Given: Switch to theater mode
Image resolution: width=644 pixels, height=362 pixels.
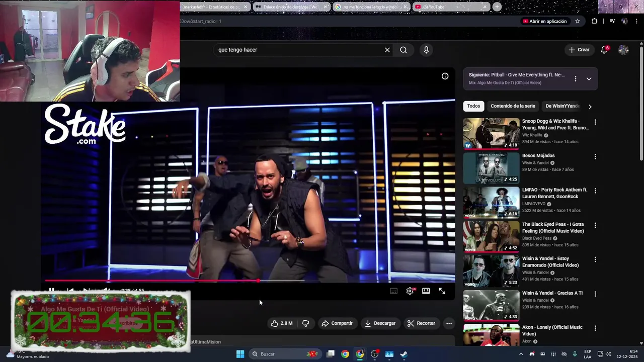Looking at the screenshot, I should point(426,291).
